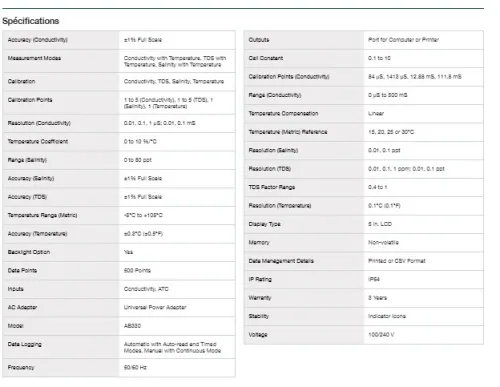Viewport: 500px width, 387px height.
Task: Select the "Data Logging" label
Action: (x=25, y=344)
